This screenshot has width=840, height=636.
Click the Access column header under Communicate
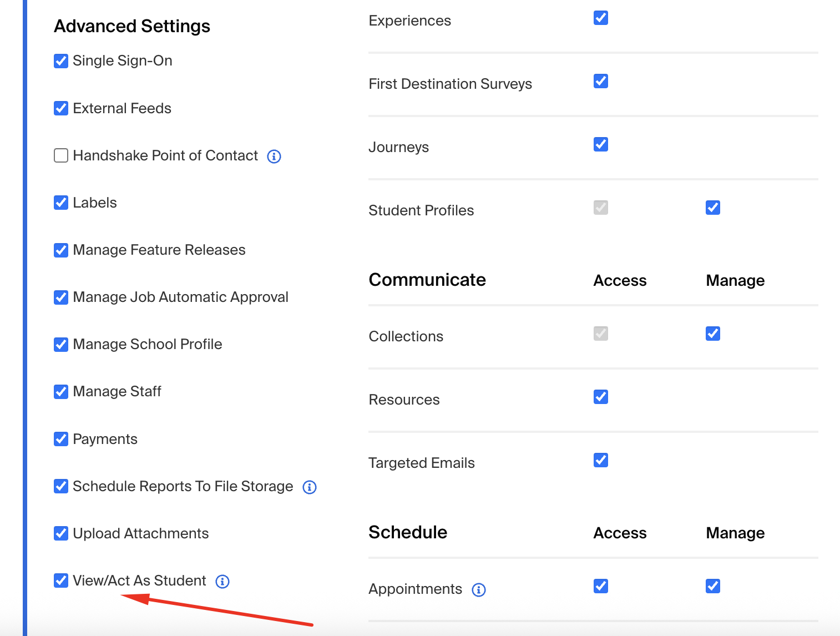[x=620, y=280]
